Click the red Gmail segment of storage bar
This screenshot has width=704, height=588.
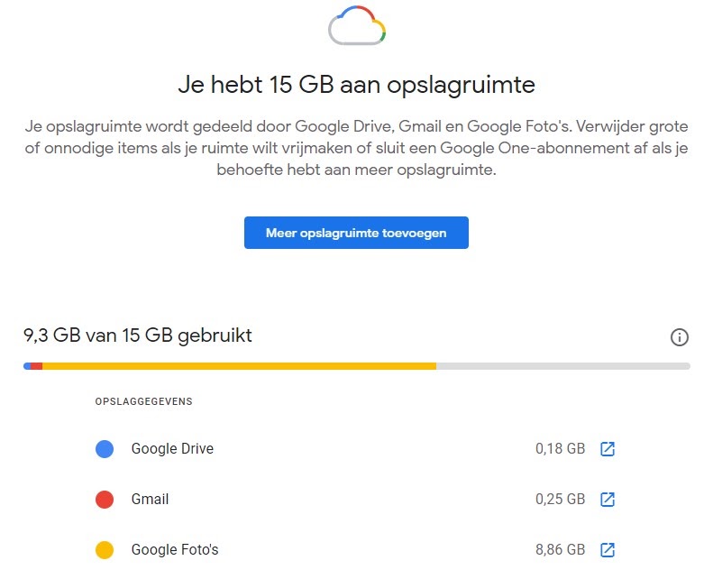click(x=36, y=366)
